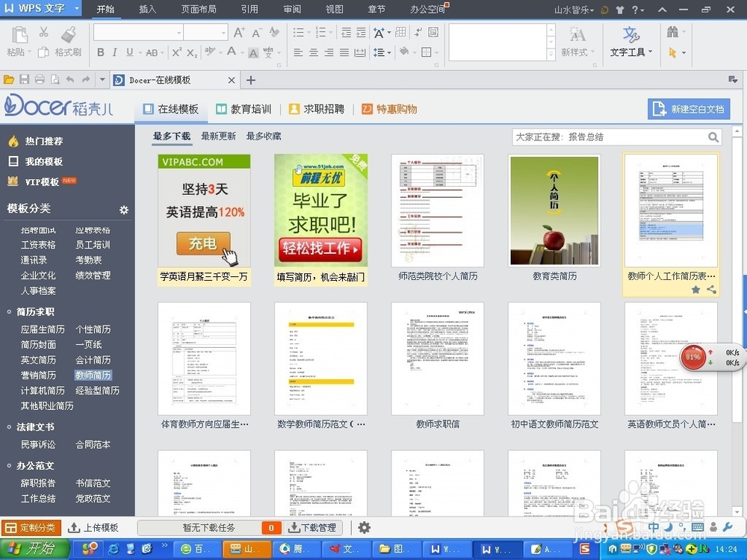Select 应届生简历 category link

tap(43, 329)
